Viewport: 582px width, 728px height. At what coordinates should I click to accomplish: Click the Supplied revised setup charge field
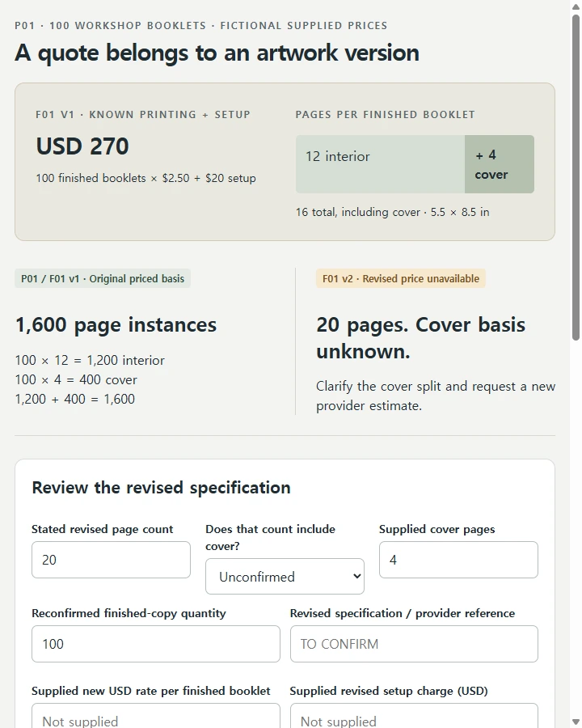(414, 717)
